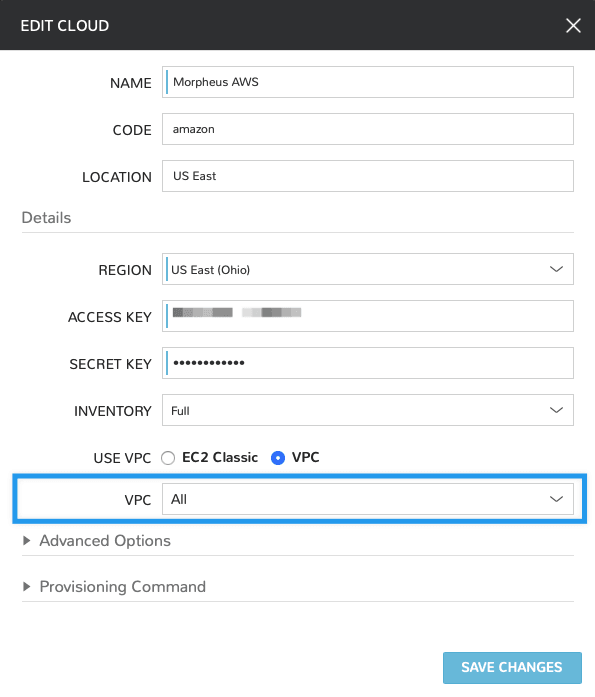This screenshot has width=595, height=697.
Task: Expand the Advanced Options section
Action: 97,541
